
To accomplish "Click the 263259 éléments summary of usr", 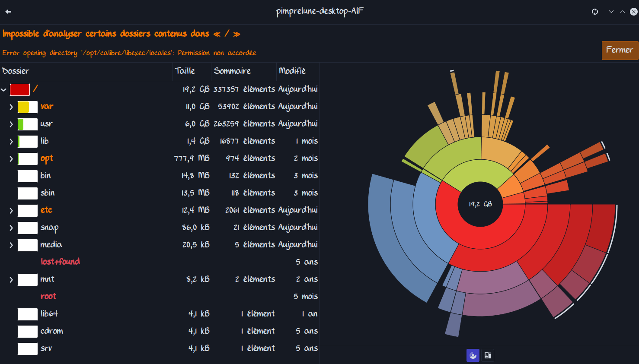I will click(x=244, y=124).
